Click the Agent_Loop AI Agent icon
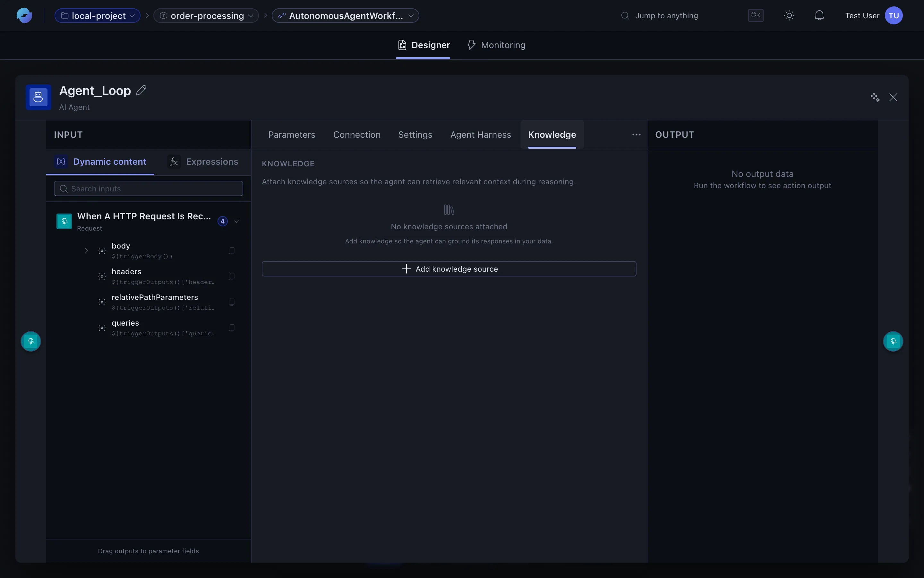Image resolution: width=924 pixels, height=578 pixels. click(x=38, y=97)
